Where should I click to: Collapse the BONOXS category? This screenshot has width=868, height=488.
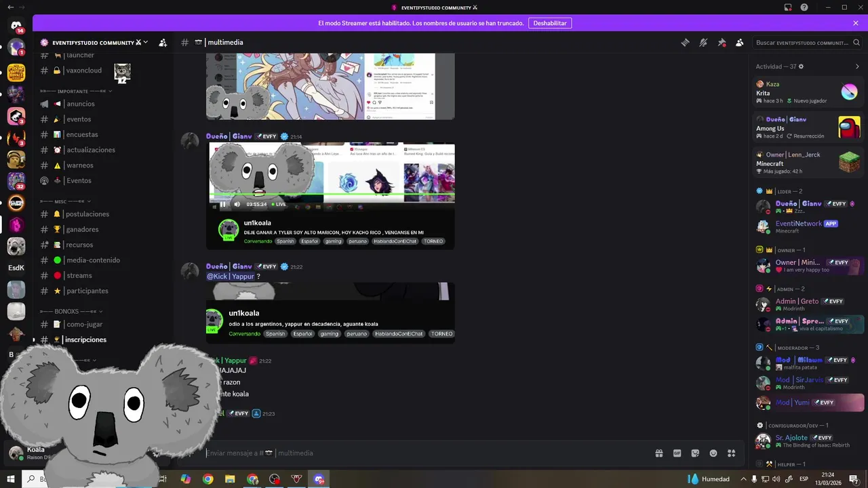[71, 311]
